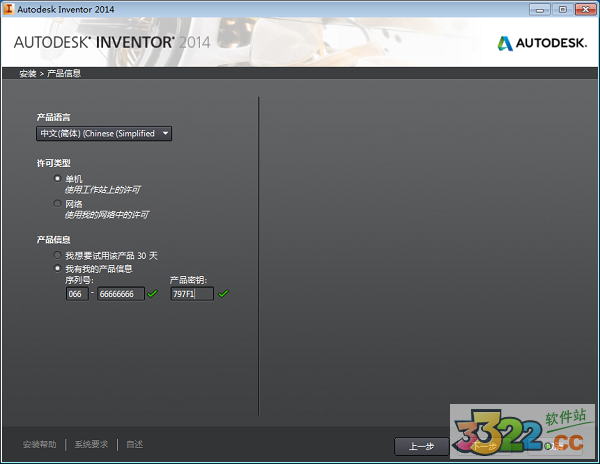Click the 产品语言 label text
Image resolution: width=600 pixels, height=464 pixels.
[54, 117]
